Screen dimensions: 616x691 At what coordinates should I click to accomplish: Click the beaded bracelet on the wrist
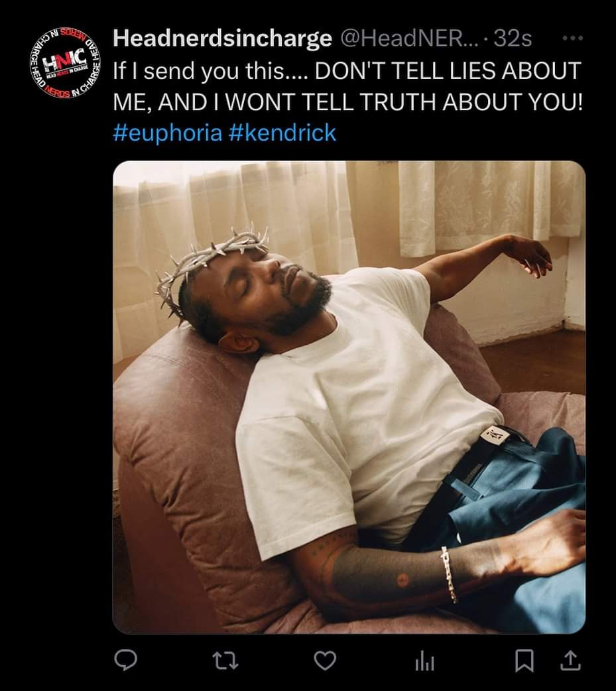(x=449, y=575)
